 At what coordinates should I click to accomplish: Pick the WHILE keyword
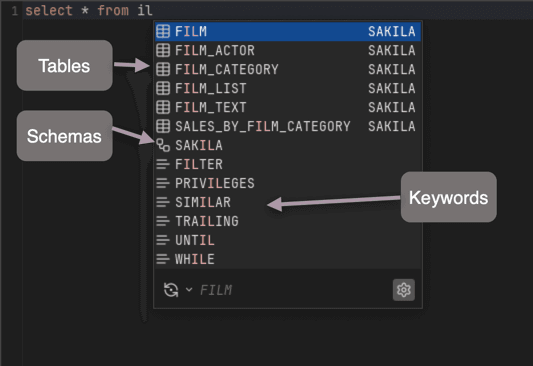[x=288, y=259]
